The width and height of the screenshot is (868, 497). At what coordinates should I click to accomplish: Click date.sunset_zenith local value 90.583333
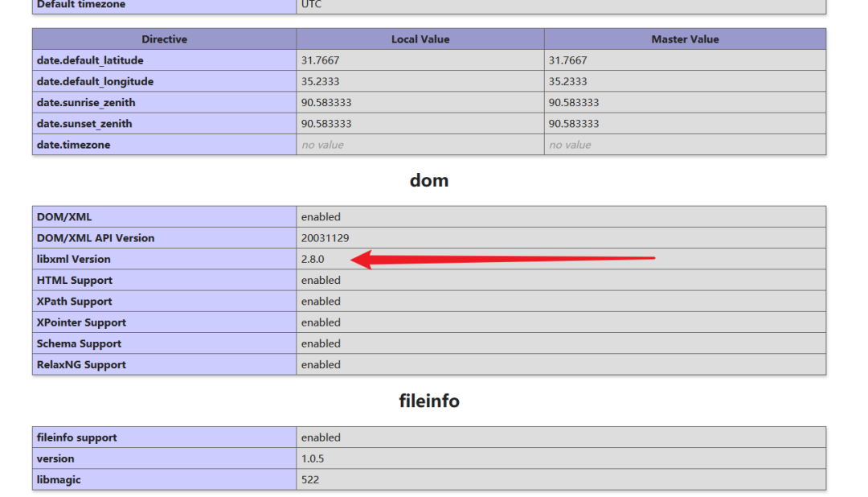tap(326, 124)
